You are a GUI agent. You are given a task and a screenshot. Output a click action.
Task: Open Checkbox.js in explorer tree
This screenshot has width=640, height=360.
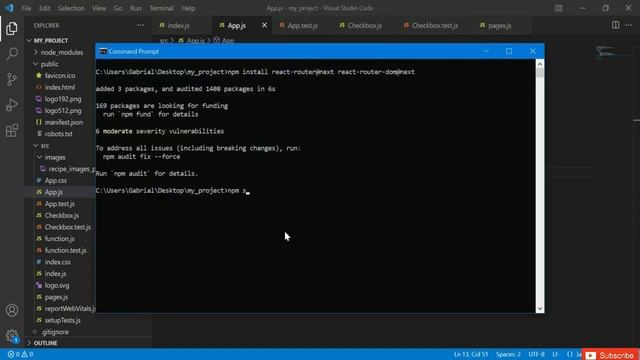click(x=62, y=216)
